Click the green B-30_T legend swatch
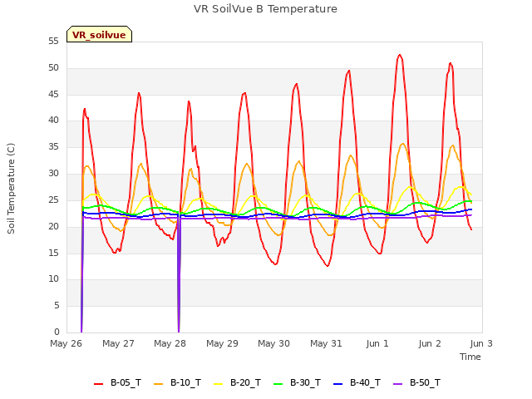 coord(278,384)
